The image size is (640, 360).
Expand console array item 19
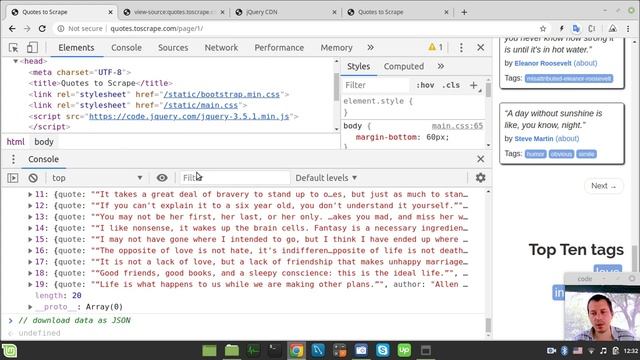(x=30, y=284)
